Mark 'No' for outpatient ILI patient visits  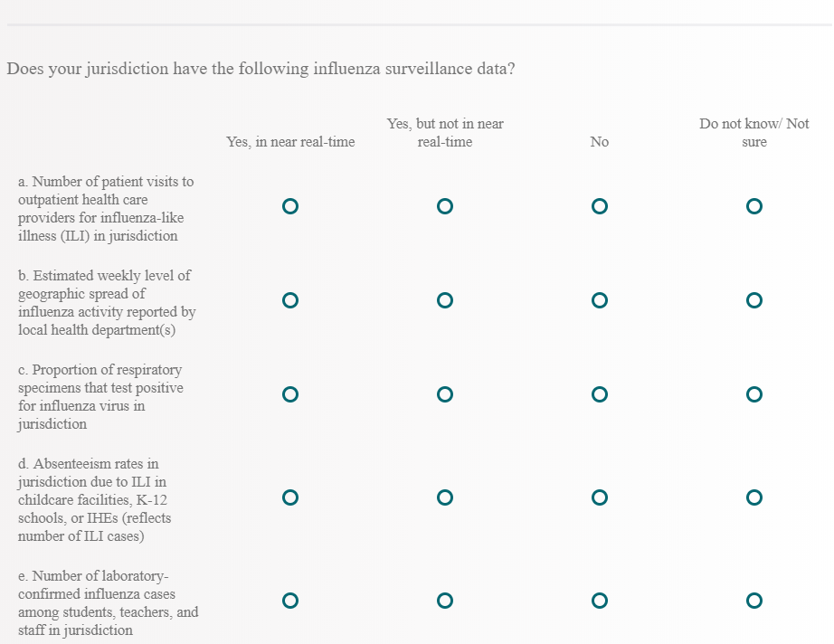coord(599,207)
